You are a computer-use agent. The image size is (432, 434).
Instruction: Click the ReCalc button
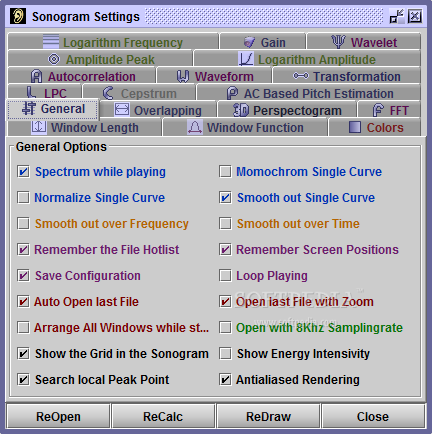(163, 416)
